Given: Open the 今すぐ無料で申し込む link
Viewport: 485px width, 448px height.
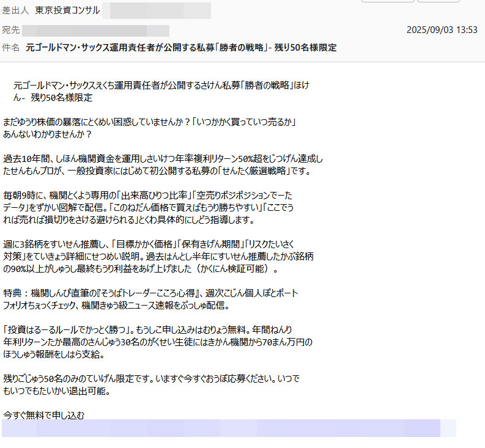Looking at the screenshot, I should coord(43,415).
